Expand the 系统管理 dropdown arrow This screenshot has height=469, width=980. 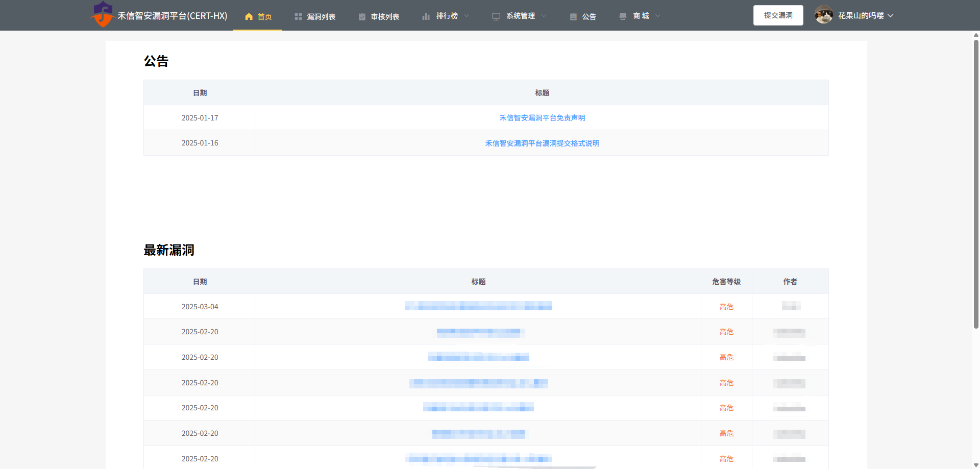544,16
